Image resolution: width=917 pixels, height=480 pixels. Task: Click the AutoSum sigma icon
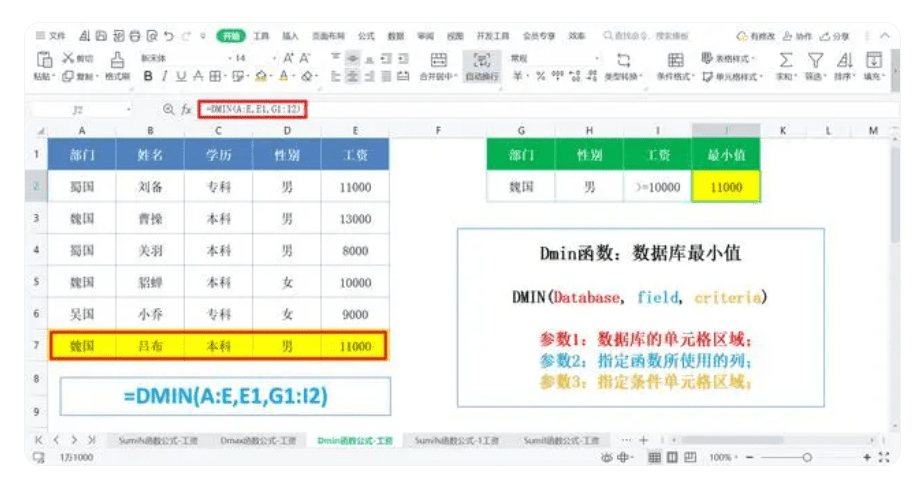point(786,61)
